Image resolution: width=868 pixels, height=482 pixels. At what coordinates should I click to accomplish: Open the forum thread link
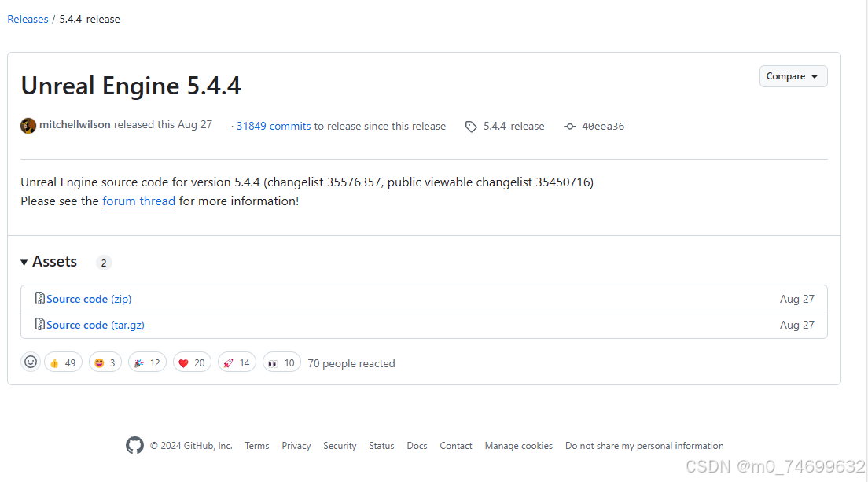[x=139, y=201]
